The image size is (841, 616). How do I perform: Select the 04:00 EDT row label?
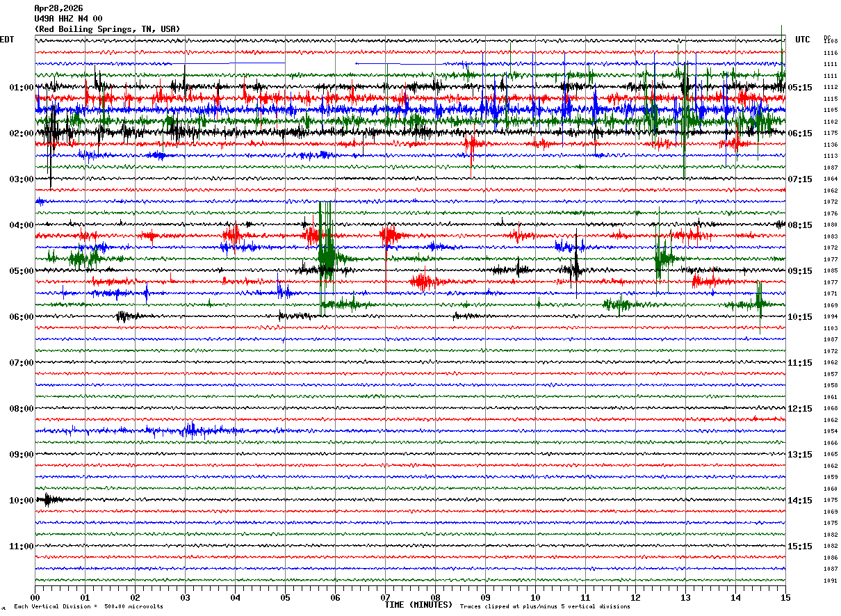pos(21,225)
